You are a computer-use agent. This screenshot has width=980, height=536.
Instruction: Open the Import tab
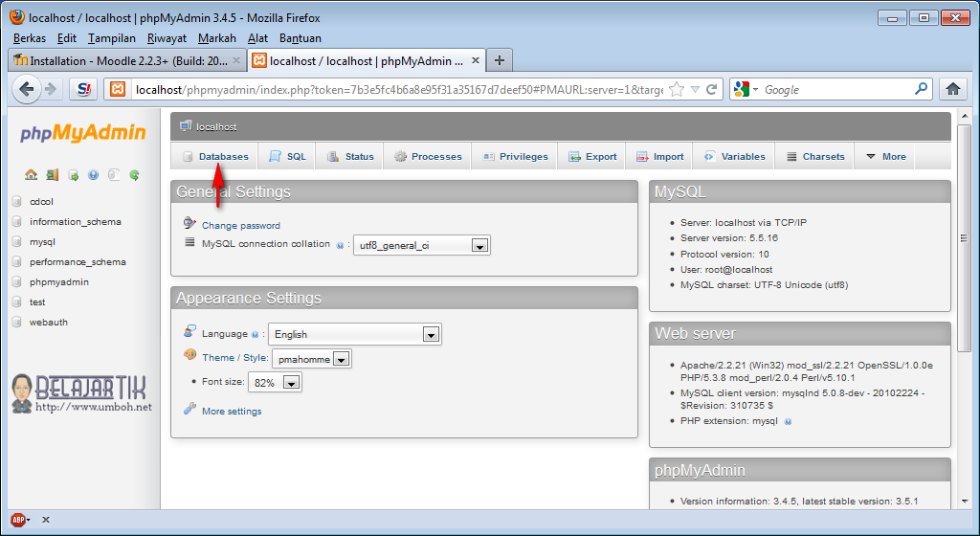660,156
